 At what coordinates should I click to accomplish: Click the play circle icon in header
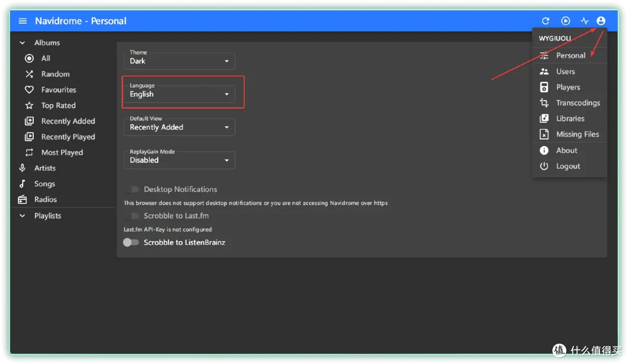pos(566,21)
